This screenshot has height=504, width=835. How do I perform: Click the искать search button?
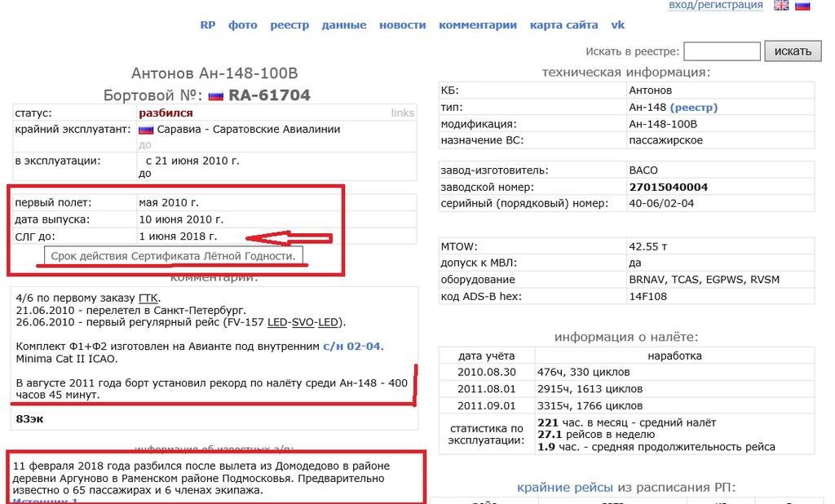pos(793,51)
